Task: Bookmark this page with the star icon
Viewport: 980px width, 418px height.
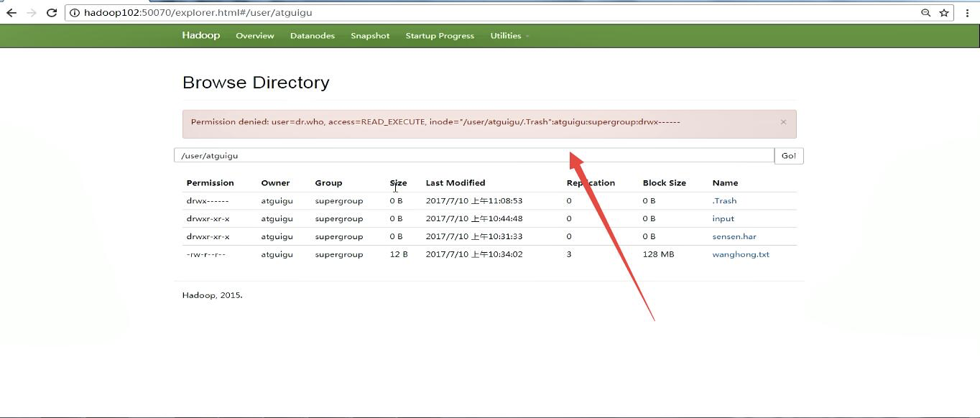Action: (944, 12)
